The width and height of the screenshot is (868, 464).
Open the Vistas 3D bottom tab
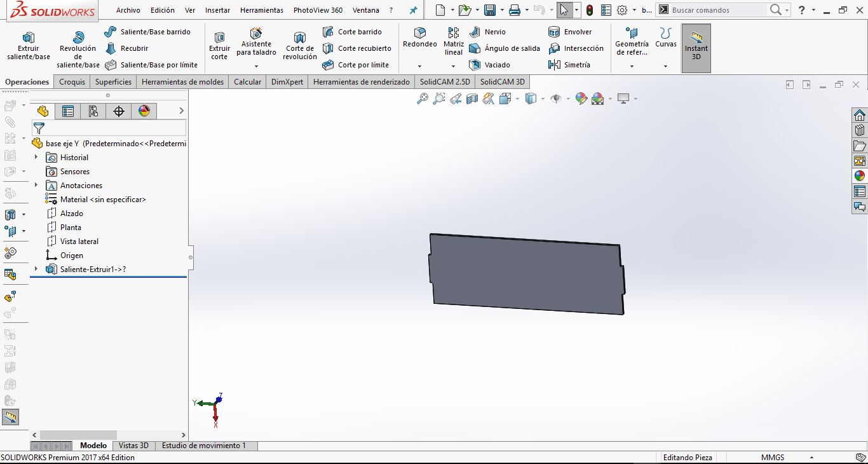[133, 446]
